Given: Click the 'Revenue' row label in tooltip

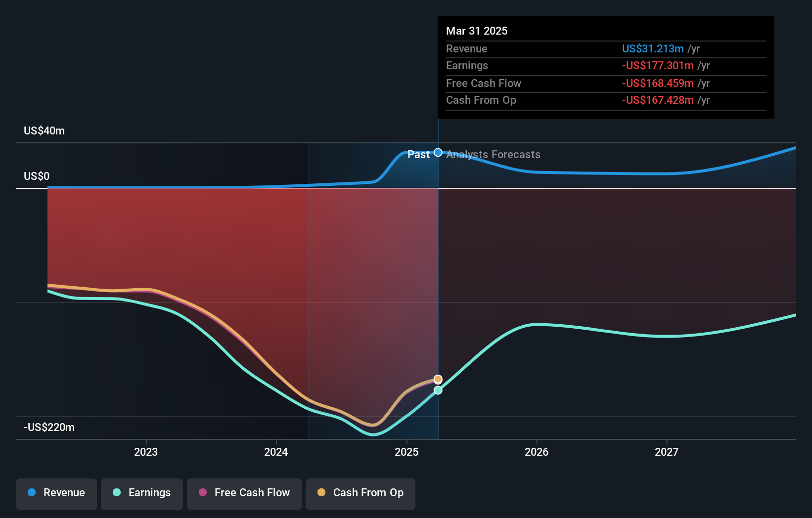Looking at the screenshot, I should point(467,48).
